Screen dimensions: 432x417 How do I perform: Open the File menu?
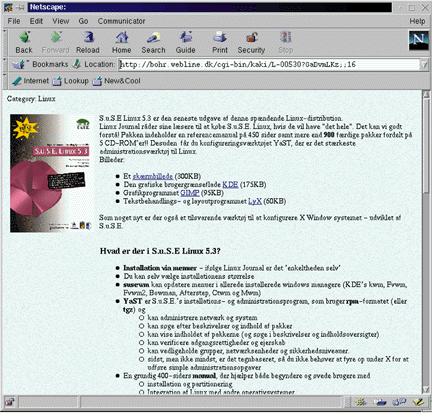pyautogui.click(x=14, y=21)
